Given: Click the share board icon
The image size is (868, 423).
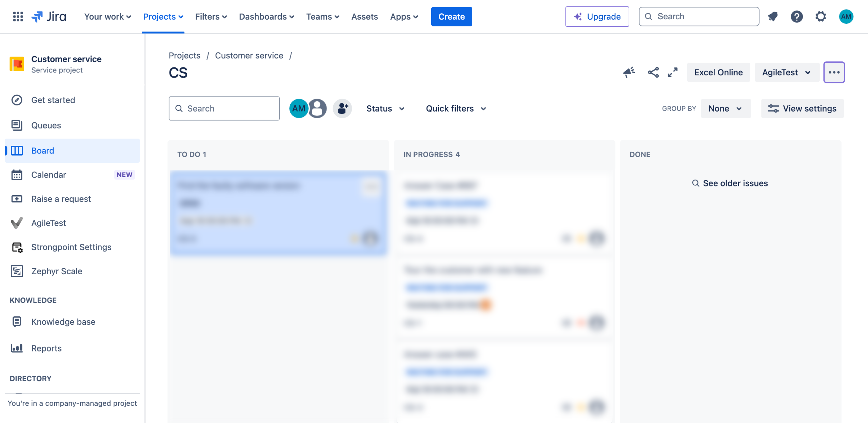Looking at the screenshot, I should [653, 72].
